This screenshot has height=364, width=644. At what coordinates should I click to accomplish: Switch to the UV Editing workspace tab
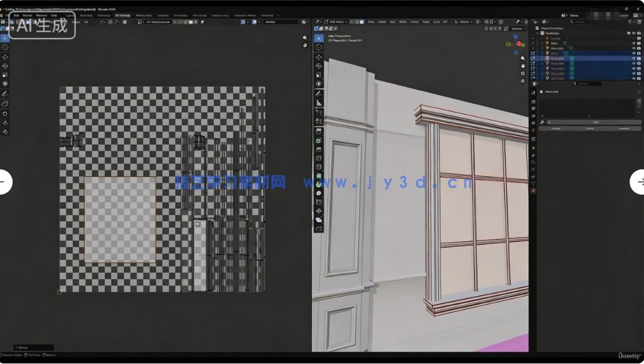123,16
